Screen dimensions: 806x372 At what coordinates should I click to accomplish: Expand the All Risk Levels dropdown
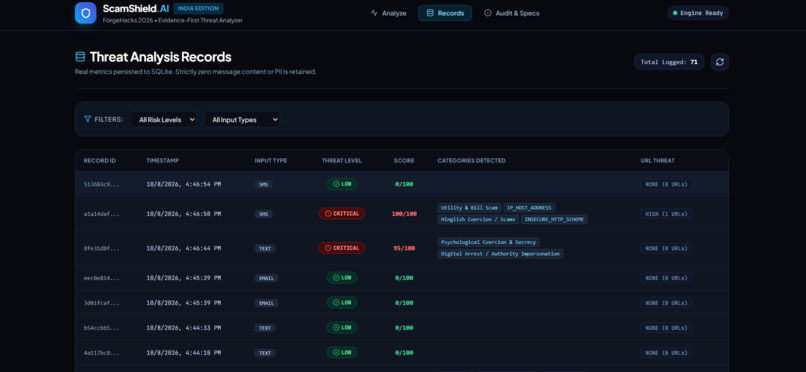click(x=164, y=120)
